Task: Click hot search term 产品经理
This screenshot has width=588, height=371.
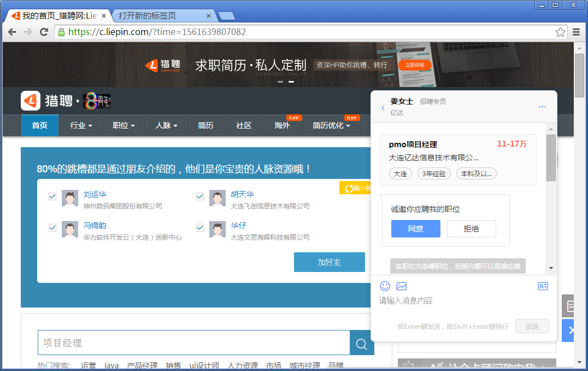Action: (x=142, y=366)
